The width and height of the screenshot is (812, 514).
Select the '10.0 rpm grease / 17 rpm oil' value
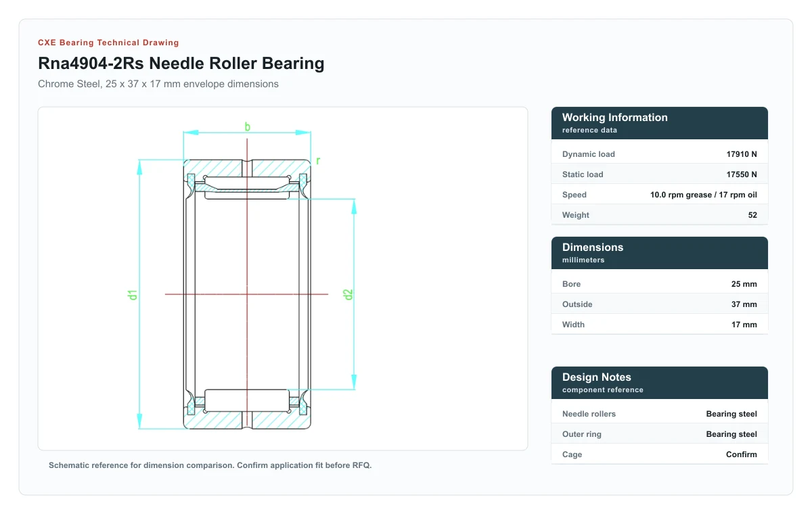click(704, 195)
